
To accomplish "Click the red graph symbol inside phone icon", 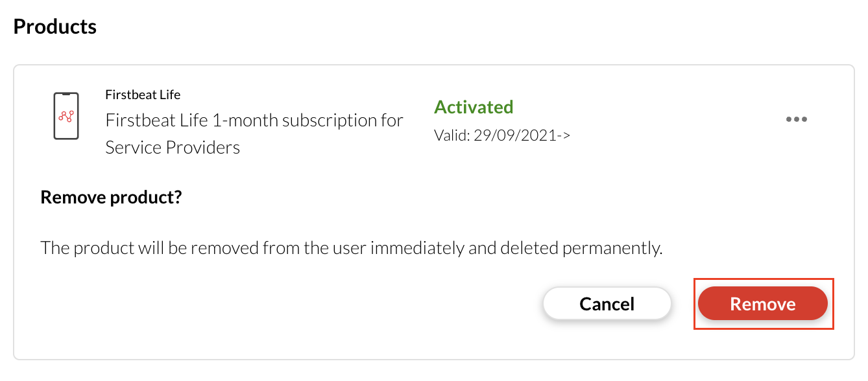I will tap(66, 116).
